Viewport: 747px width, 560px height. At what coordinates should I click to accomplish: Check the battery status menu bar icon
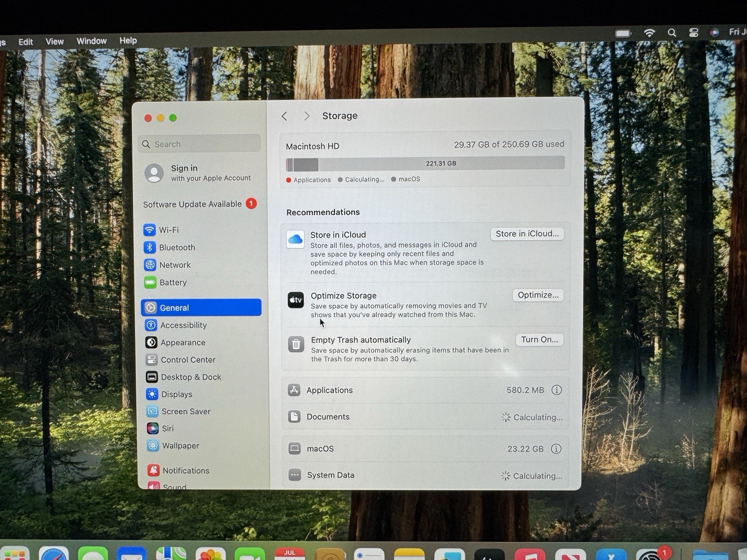[623, 33]
